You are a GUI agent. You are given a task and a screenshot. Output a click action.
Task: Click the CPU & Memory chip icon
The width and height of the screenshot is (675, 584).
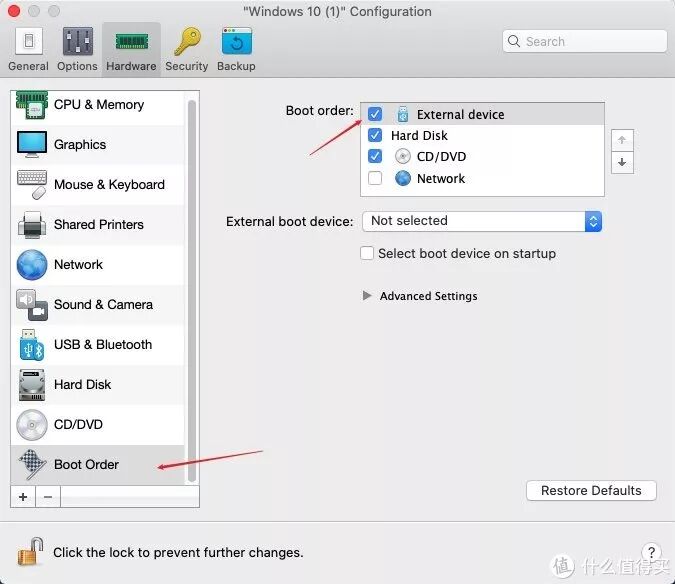[x=32, y=105]
